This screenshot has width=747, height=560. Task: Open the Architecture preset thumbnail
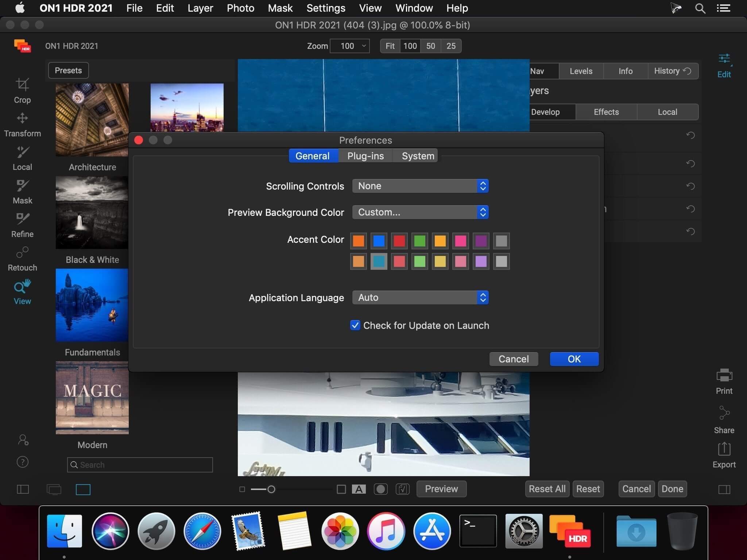(92, 120)
